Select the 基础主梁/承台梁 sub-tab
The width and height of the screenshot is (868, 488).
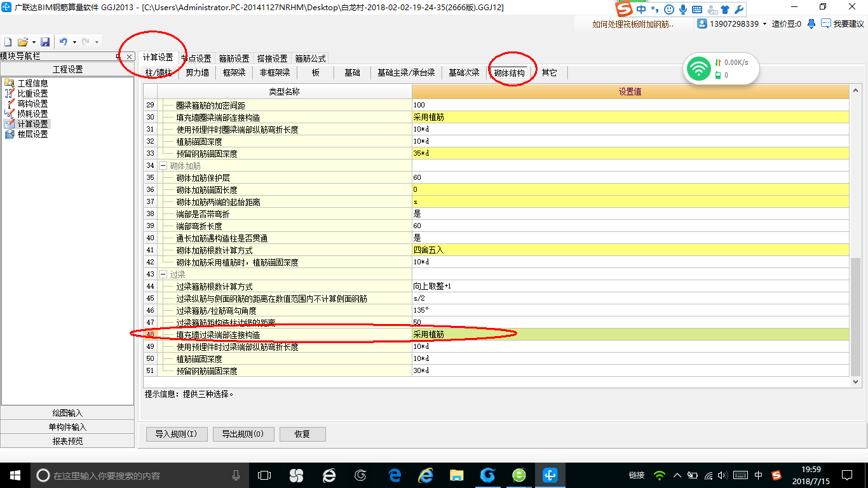(x=406, y=73)
